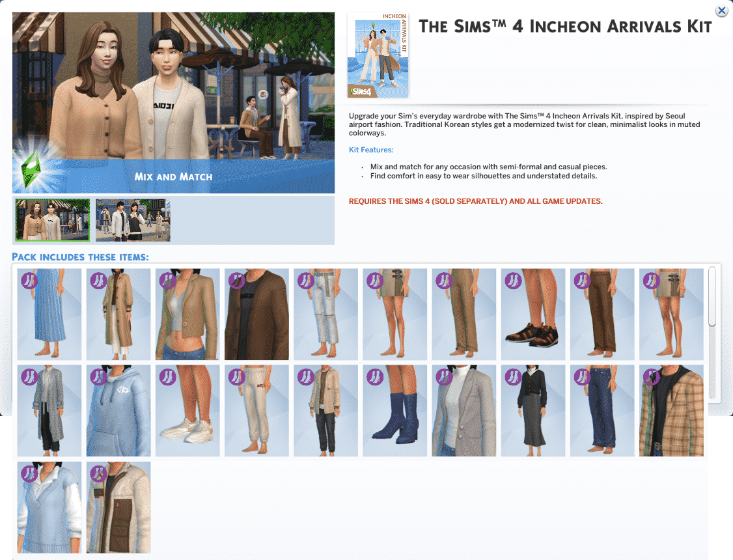Click the plaid blazer with black hoodie item

coord(671,410)
